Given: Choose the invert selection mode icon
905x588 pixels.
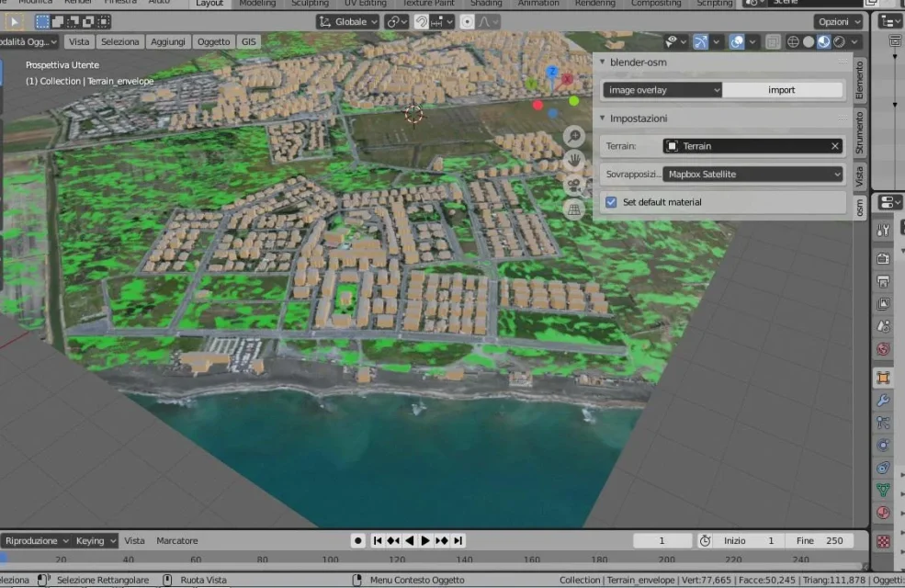Looking at the screenshot, I should 87,22.
